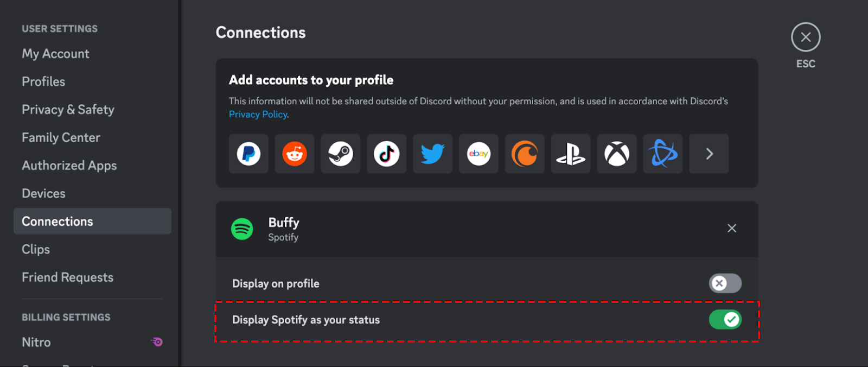The image size is (868, 367).
Task: Connect a TikTok account
Action: 387,154
